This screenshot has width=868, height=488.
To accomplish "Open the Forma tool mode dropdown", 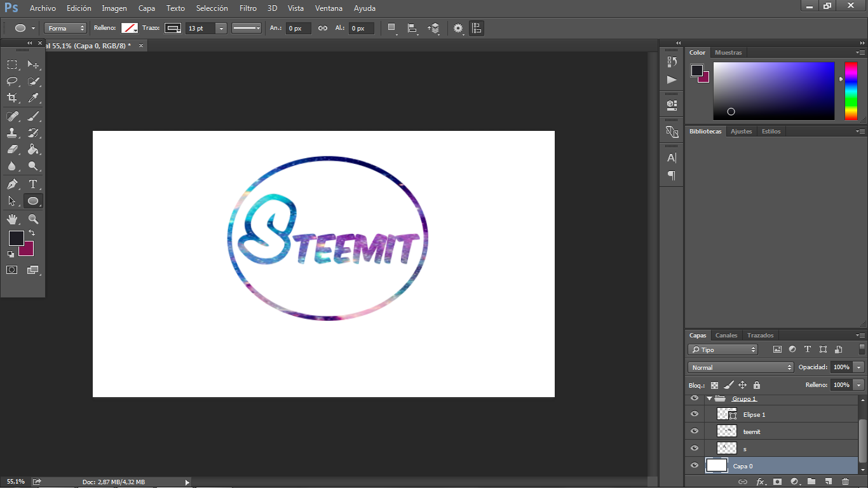I will pyautogui.click(x=65, y=28).
